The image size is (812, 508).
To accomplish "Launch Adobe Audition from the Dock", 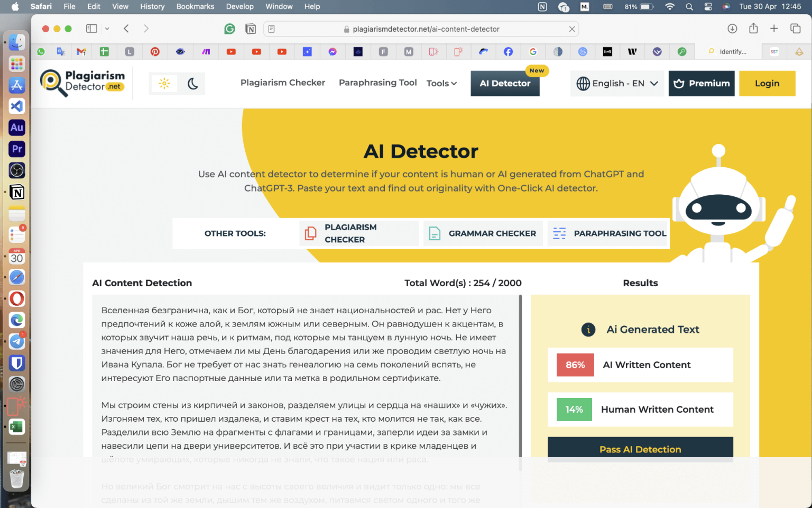I will tap(17, 128).
